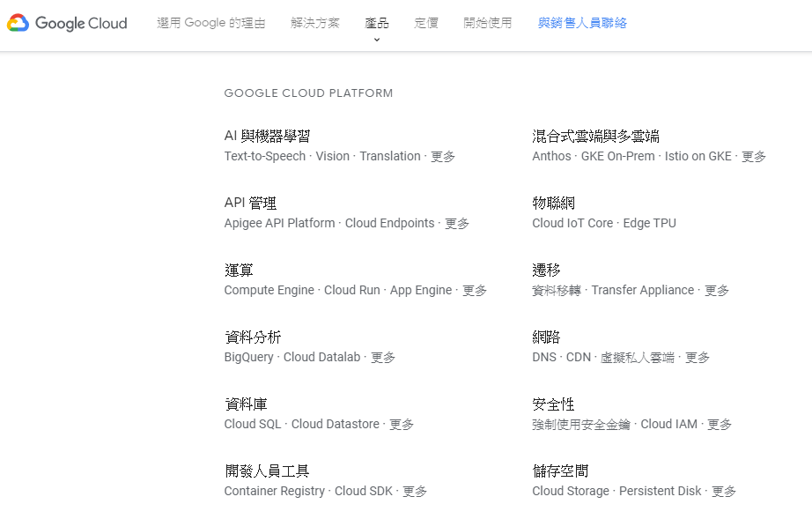Viewport: 812px width, 519px height.
Task: Open Persistent Disk link
Action: 661,491
